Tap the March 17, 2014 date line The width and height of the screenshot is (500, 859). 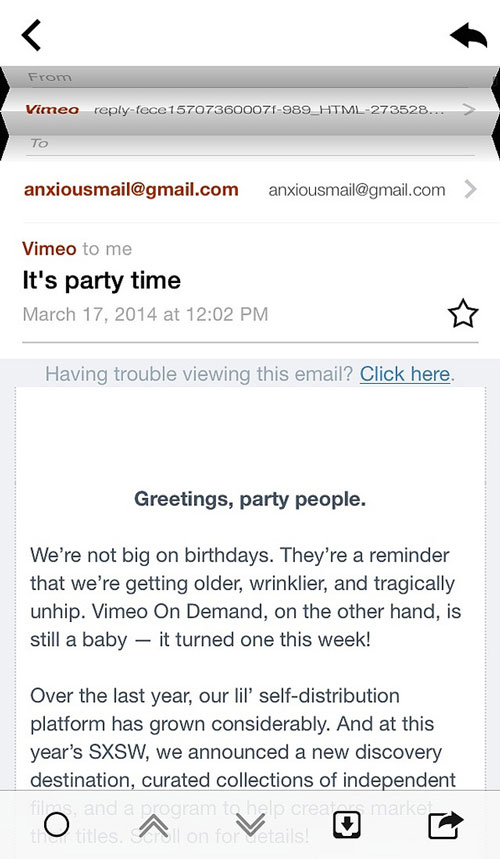(145, 314)
